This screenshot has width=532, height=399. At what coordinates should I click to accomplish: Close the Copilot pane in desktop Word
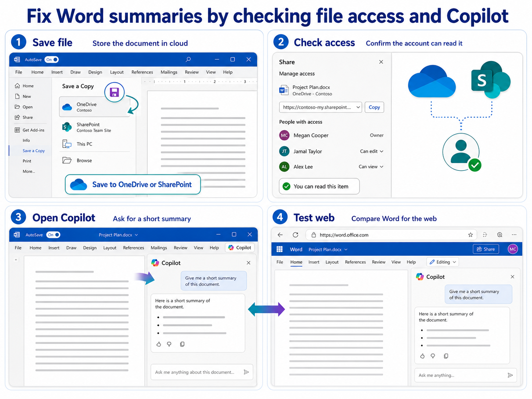pyautogui.click(x=249, y=263)
